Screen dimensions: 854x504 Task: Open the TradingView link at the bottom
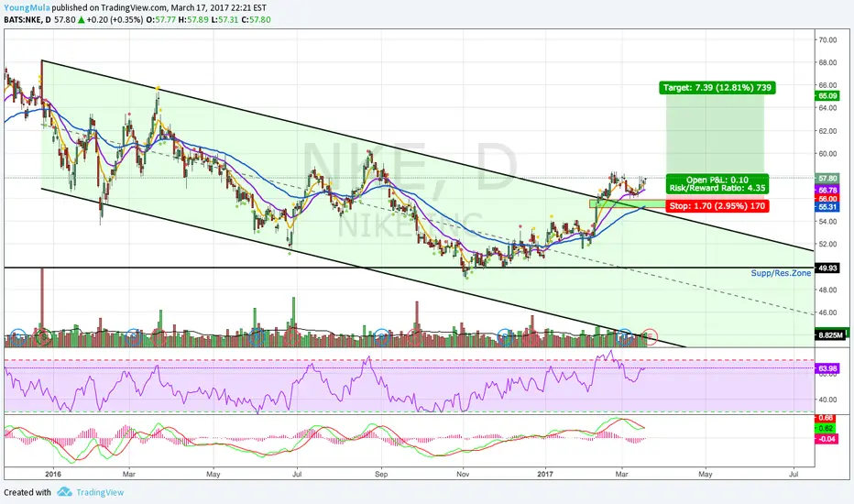tap(100, 493)
